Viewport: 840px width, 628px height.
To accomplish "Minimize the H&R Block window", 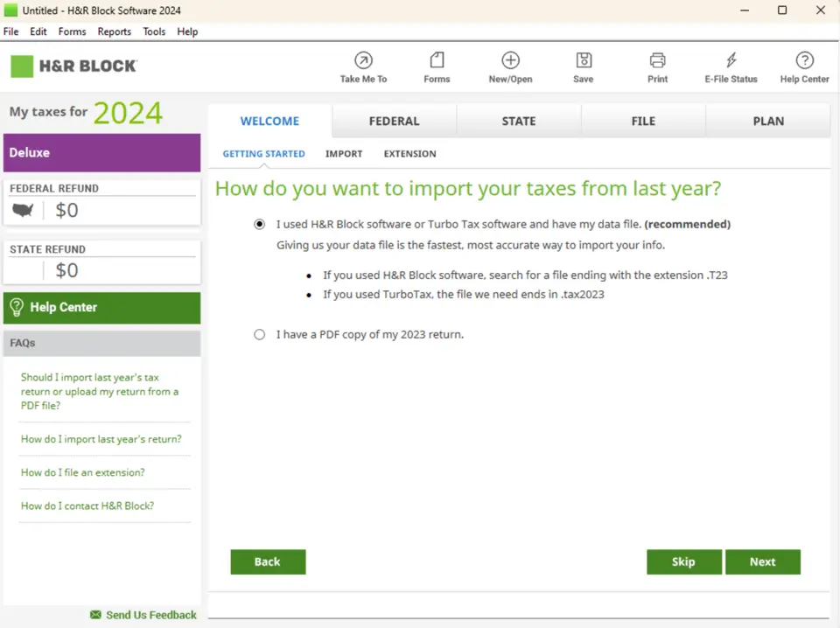I will [744, 10].
